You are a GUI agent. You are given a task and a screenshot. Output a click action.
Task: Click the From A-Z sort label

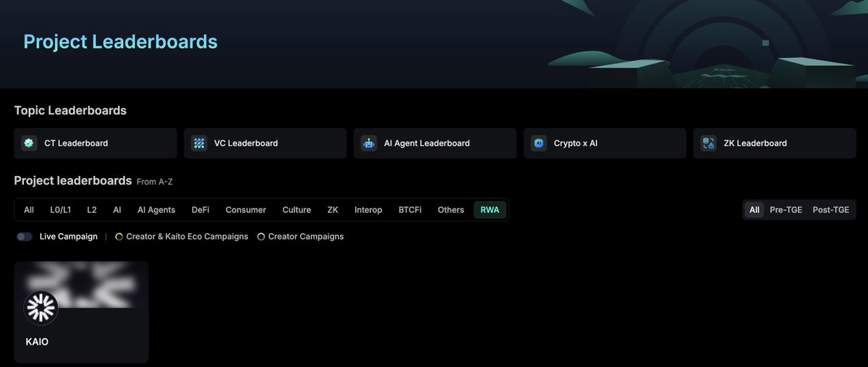155,182
